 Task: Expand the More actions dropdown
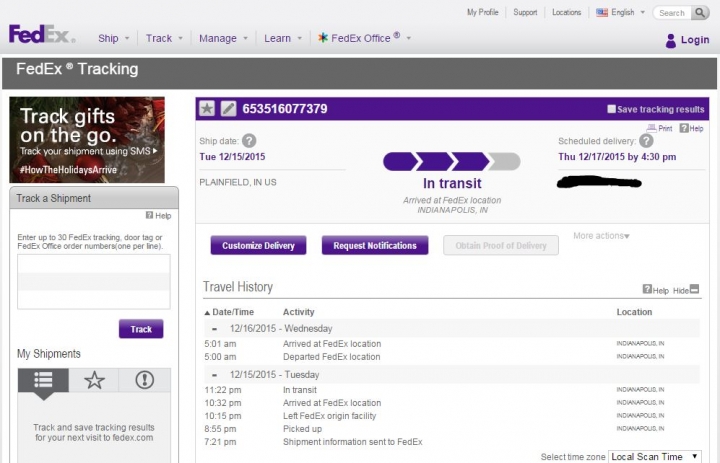click(601, 236)
